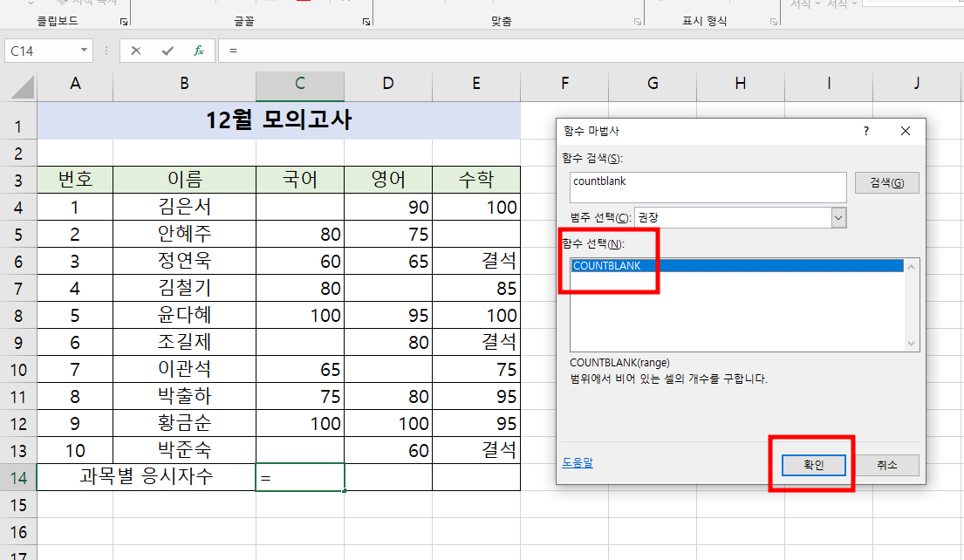Click the 국어 score 65 of 이관석

coord(300,370)
